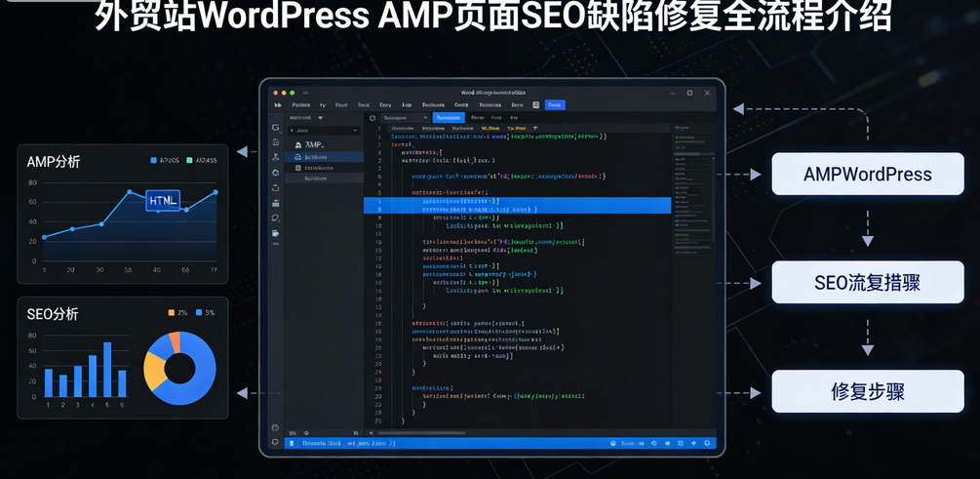Click the blue circular icon in activity bar
The width and height of the screenshot is (980, 479).
(x=276, y=172)
